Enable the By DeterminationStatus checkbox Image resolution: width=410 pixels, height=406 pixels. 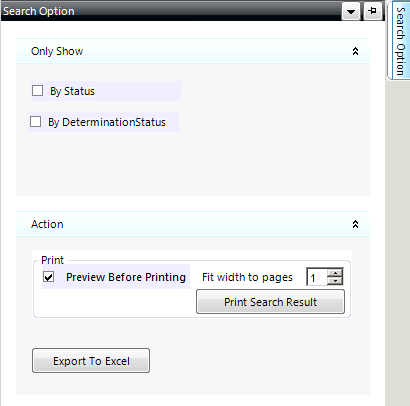click(36, 122)
